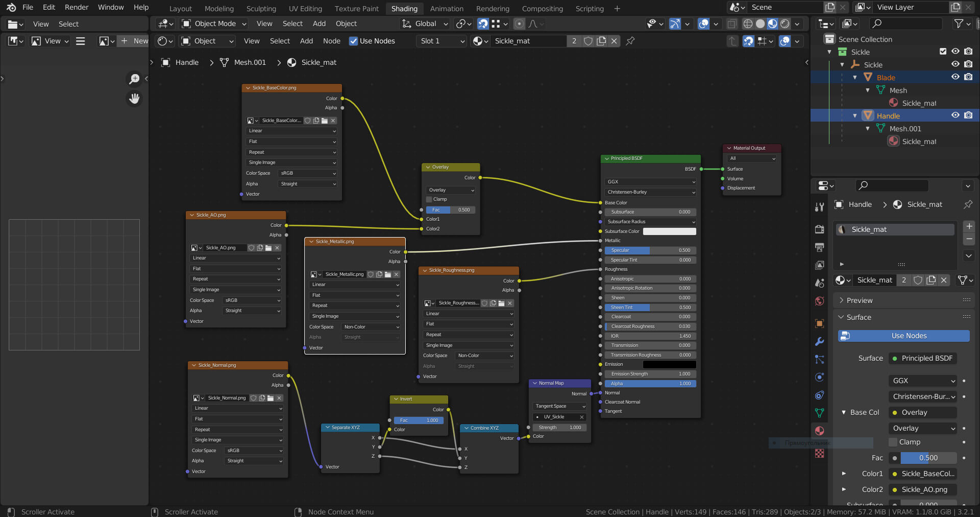Open the Slot 1 dropdown
Image resolution: width=980 pixels, height=517 pixels.
(442, 41)
